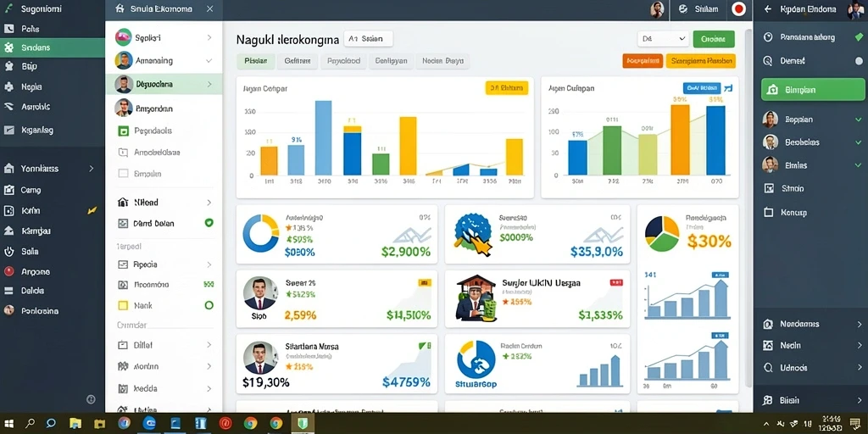Open Windows Start menu

pyautogui.click(x=9, y=424)
